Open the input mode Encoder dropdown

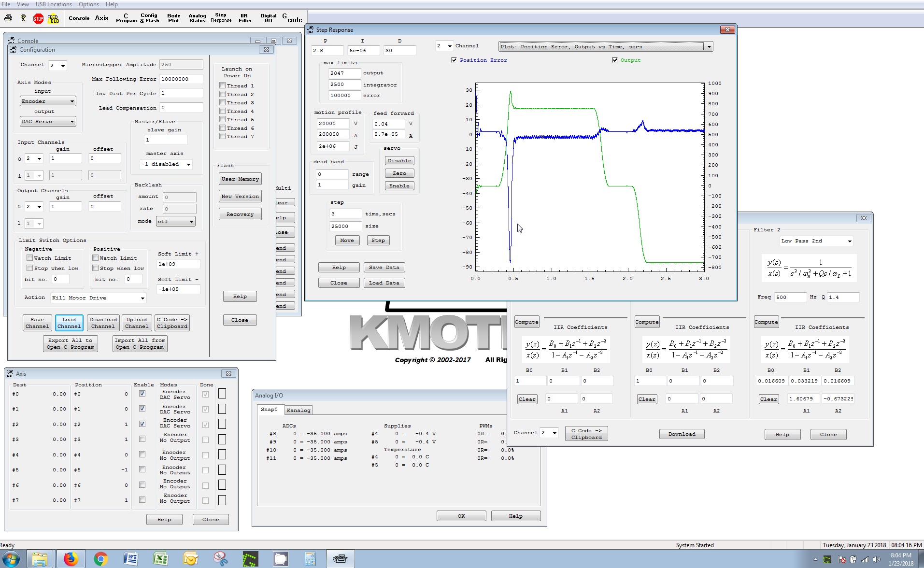[x=48, y=101]
